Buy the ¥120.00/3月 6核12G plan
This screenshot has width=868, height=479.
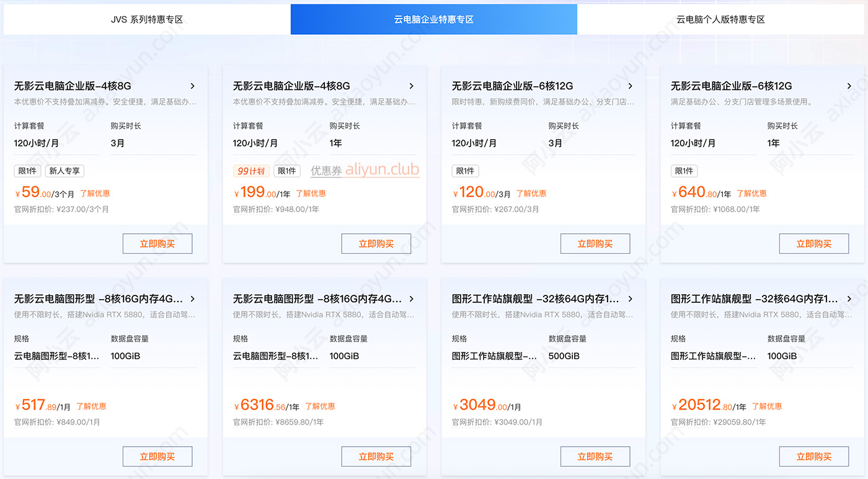tap(595, 244)
